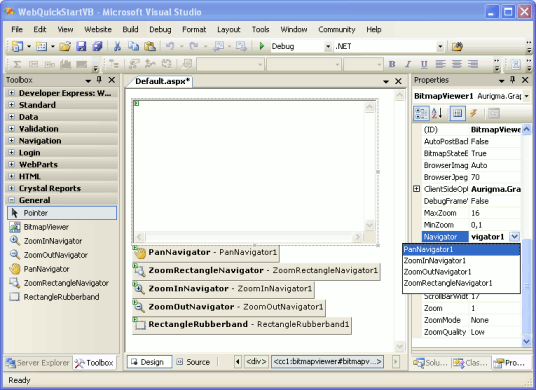Image resolution: width=536 pixels, height=390 pixels.
Task: Open the File menu
Action: point(17,29)
